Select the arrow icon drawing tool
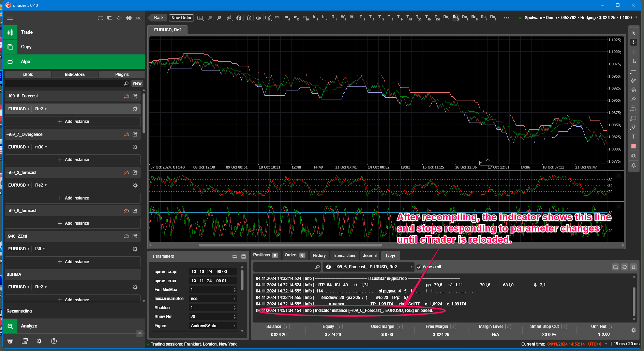Screen dimensions: 644x351 tap(633, 127)
